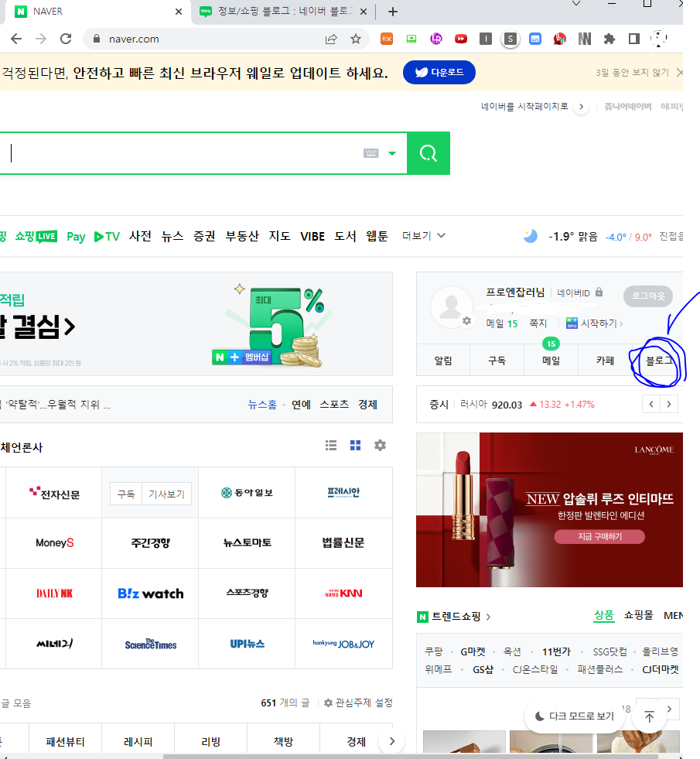
Task: Open VIBE in the service menu
Action: pyautogui.click(x=312, y=236)
